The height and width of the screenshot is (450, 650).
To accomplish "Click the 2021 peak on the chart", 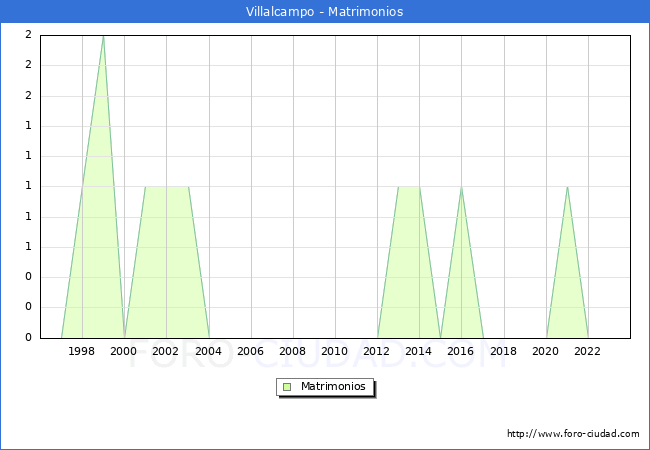I will point(567,187).
